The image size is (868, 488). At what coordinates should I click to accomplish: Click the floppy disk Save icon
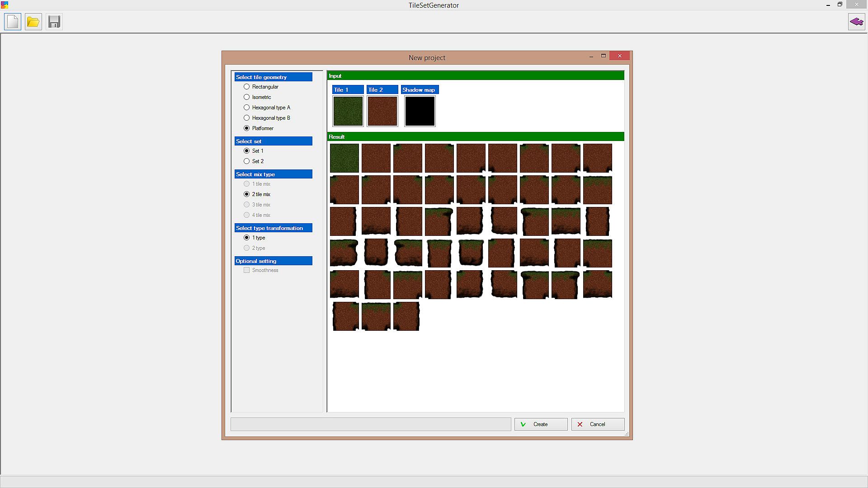click(54, 22)
